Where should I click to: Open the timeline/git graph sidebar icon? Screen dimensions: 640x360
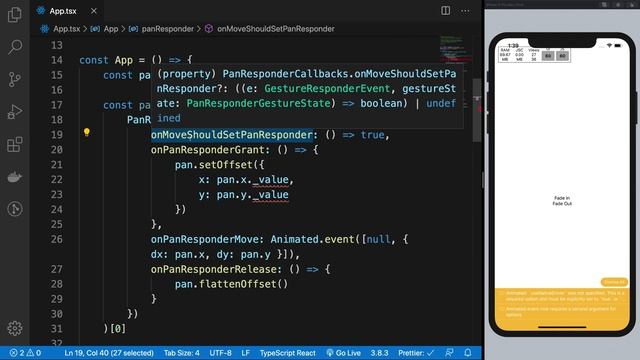15,209
